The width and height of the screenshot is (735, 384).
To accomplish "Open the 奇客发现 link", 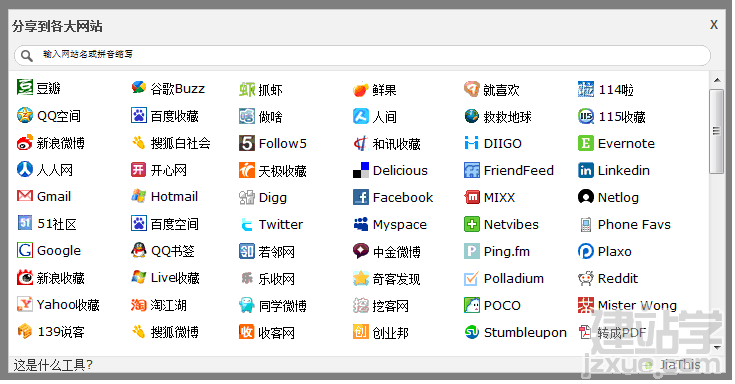I will pos(397,279).
